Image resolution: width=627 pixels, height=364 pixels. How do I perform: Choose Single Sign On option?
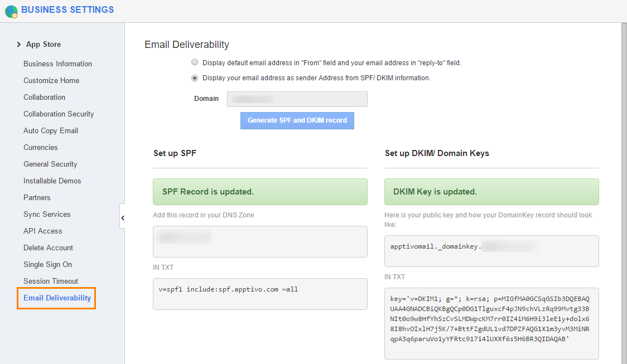48,264
